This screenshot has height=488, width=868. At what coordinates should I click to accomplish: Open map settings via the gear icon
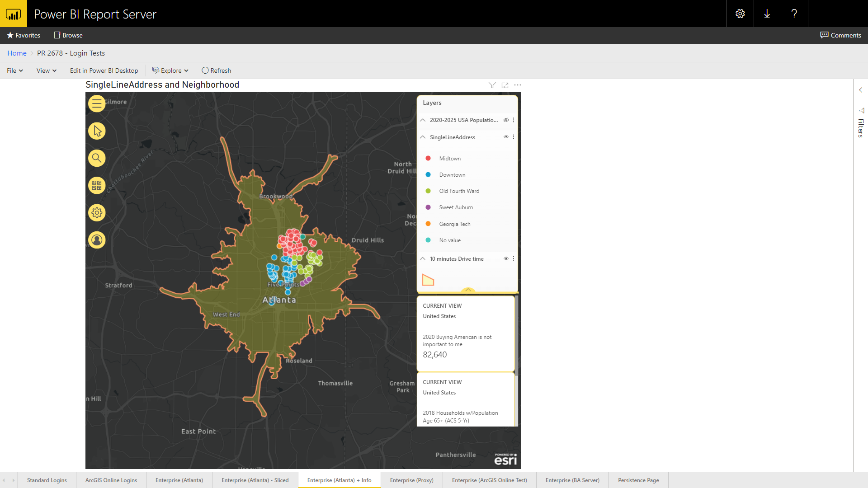click(x=96, y=212)
